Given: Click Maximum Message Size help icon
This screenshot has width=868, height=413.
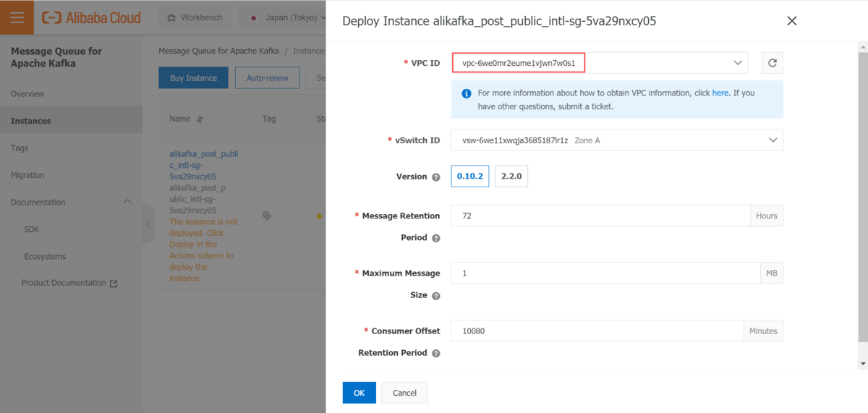Looking at the screenshot, I should click(436, 296).
